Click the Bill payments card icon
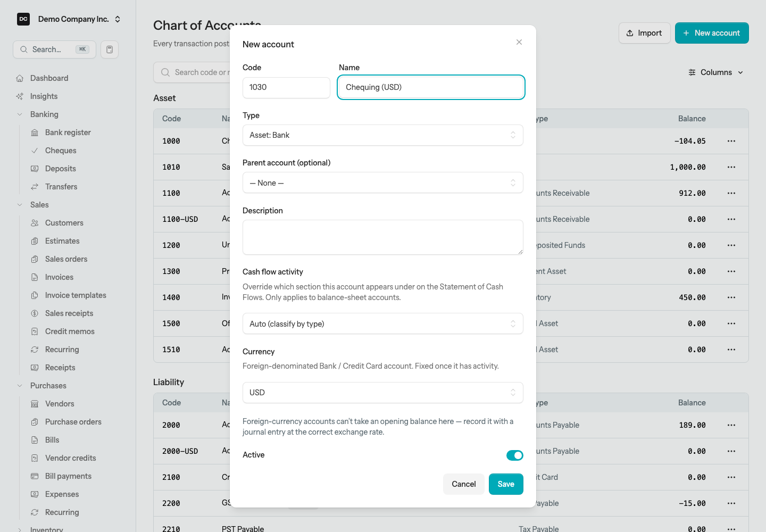The height and width of the screenshot is (532, 766). [x=35, y=476]
